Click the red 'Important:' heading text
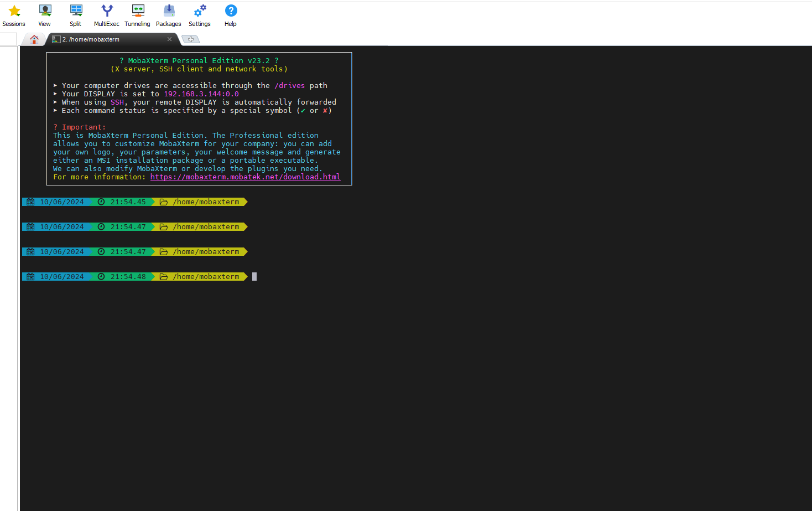 tap(84, 127)
